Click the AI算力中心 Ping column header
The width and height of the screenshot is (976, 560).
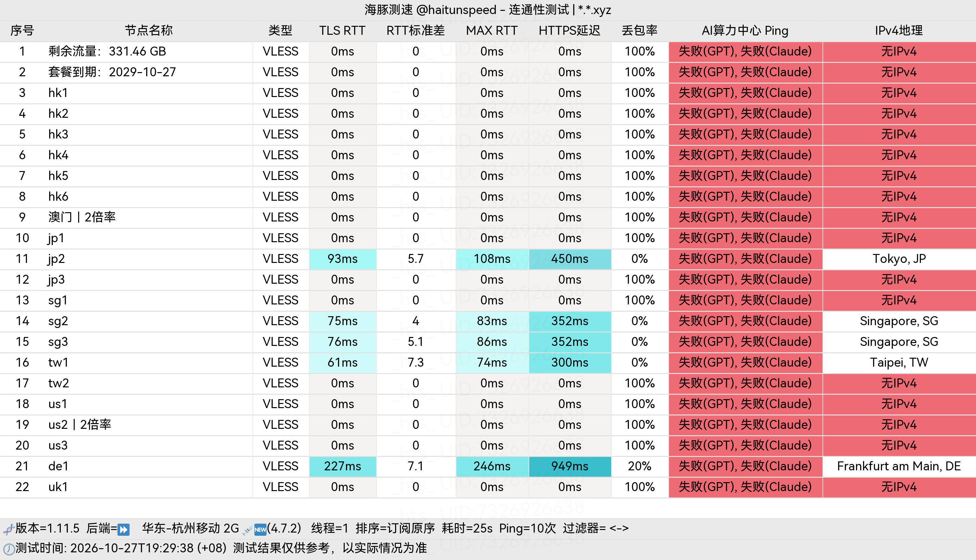745,30
